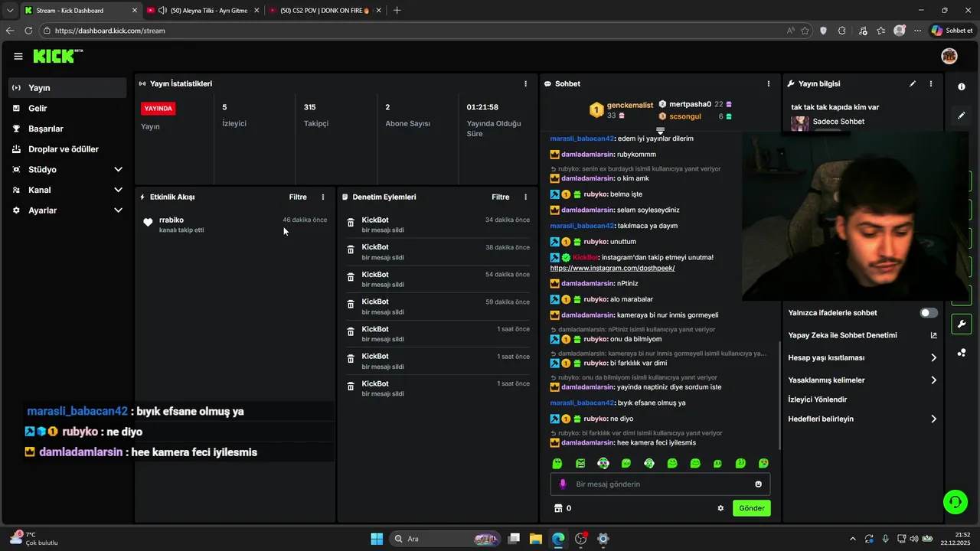Screen dimensions: 980x551
Task: Refresh the browser page
Action: pyautogui.click(x=28, y=31)
